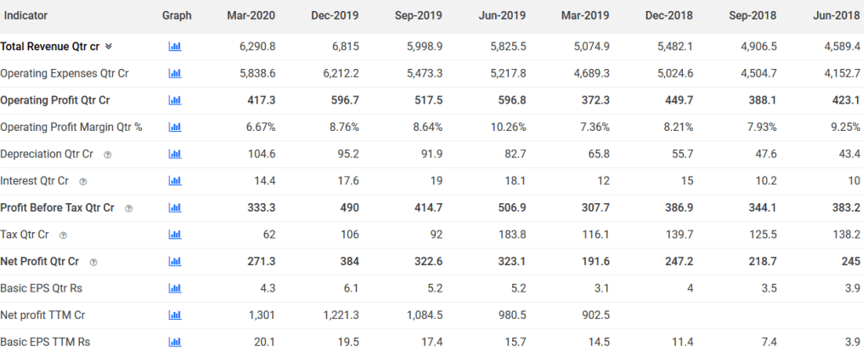Show Net Profit Qtr chart icon
This screenshot has height=352, width=868.
tap(175, 262)
